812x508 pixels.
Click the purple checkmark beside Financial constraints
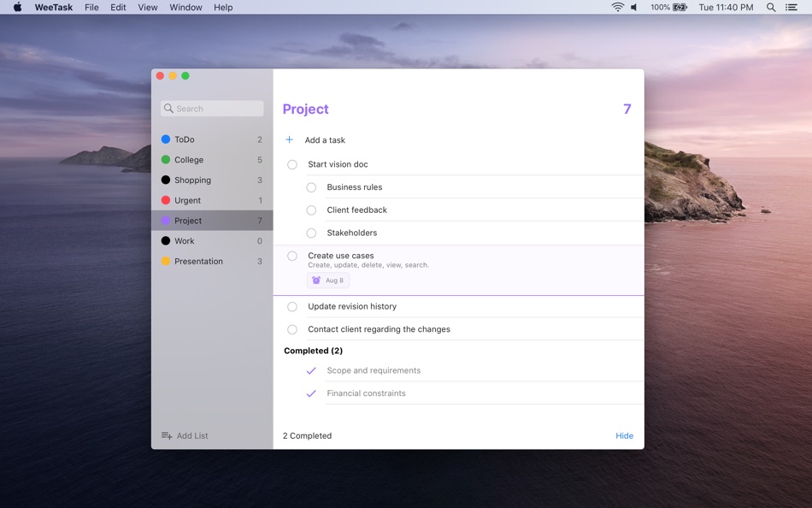click(311, 393)
